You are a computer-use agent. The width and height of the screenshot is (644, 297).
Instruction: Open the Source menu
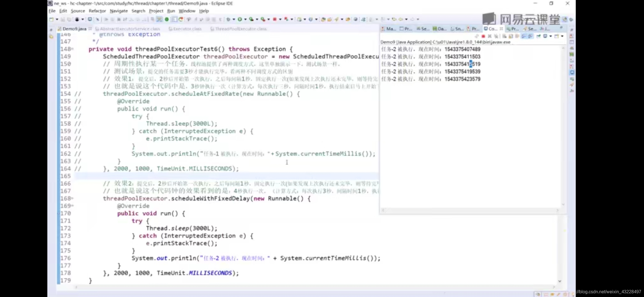click(78, 11)
